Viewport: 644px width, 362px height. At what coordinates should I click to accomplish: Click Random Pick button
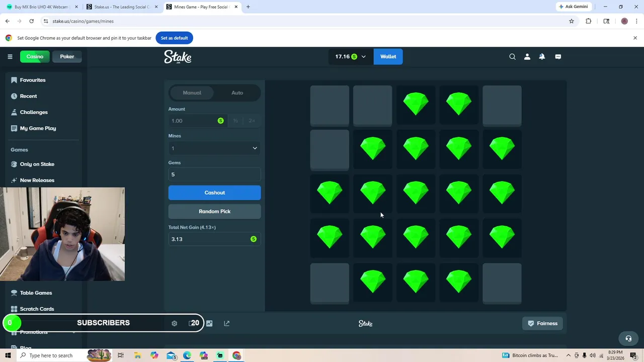click(x=214, y=211)
